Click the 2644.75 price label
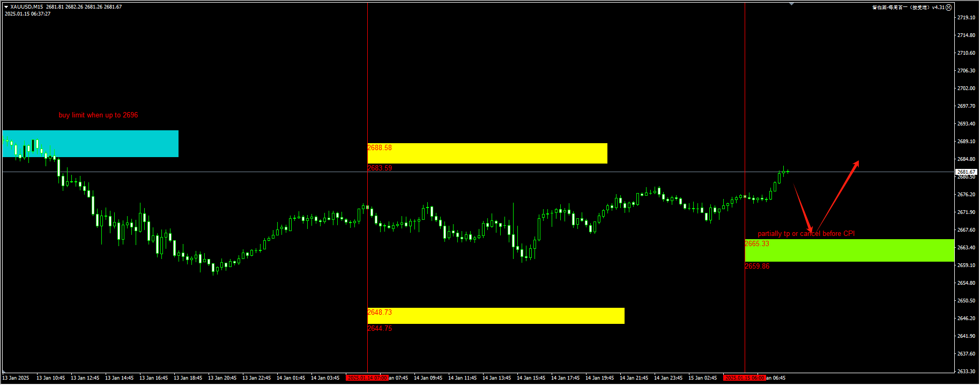Screen dimensions: 980x385 coord(380,329)
